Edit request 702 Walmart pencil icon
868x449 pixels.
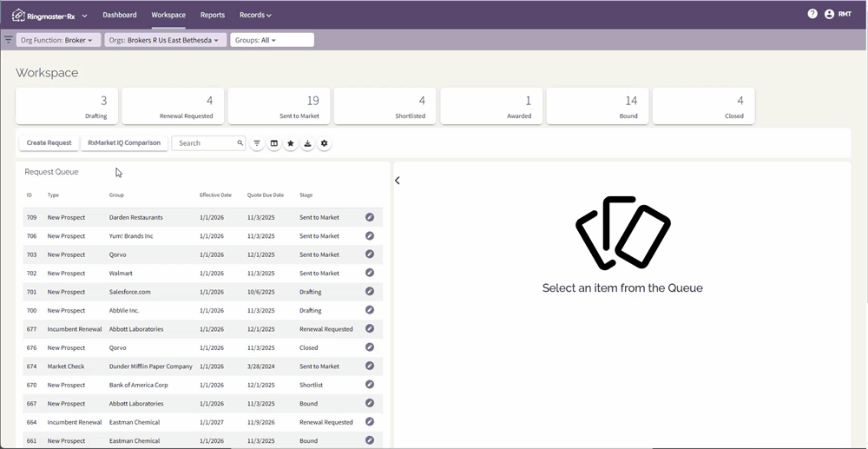click(370, 273)
